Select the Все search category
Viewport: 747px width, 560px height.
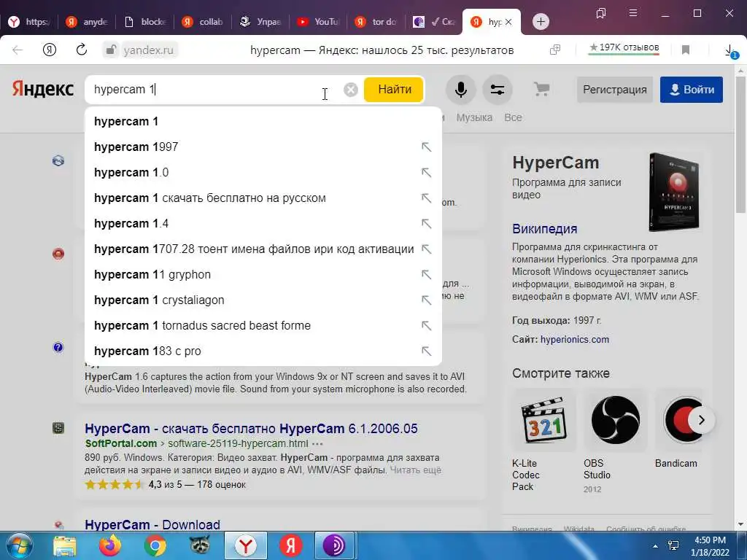tap(513, 117)
